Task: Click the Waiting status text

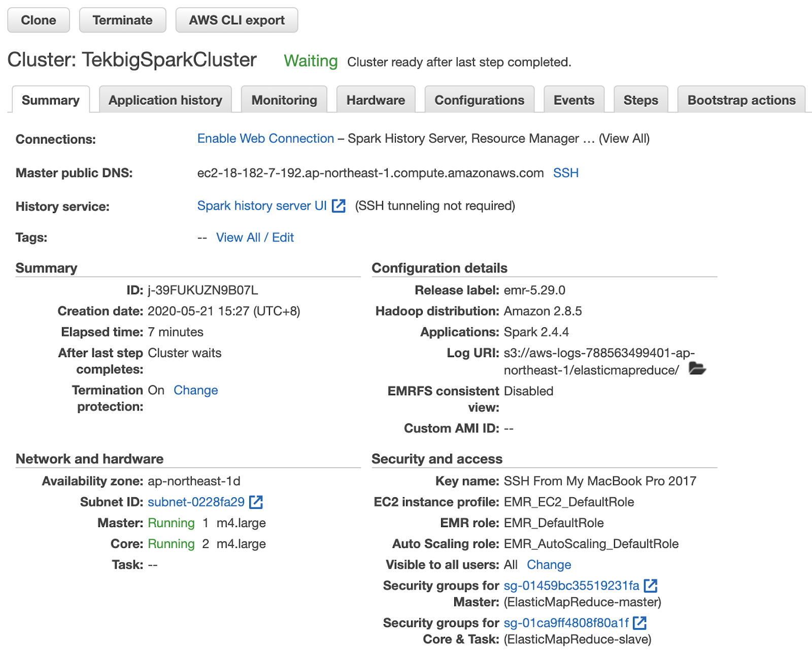Action: coord(311,61)
